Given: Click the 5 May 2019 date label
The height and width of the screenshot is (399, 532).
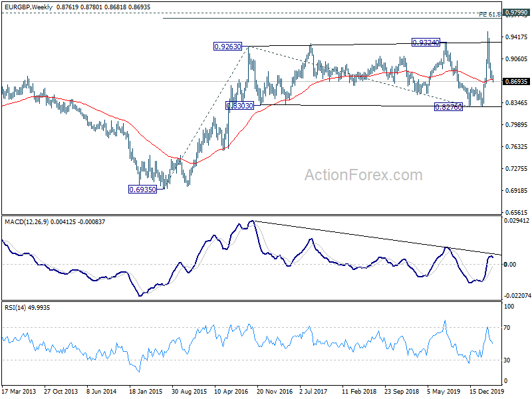Looking at the screenshot, I should (x=443, y=391).
